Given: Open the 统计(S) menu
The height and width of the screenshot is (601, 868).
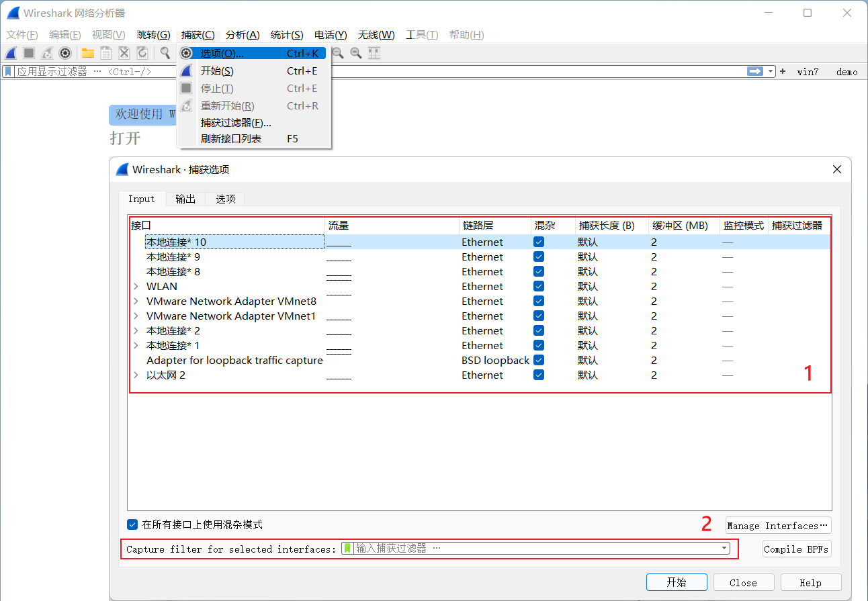Looking at the screenshot, I should (287, 35).
